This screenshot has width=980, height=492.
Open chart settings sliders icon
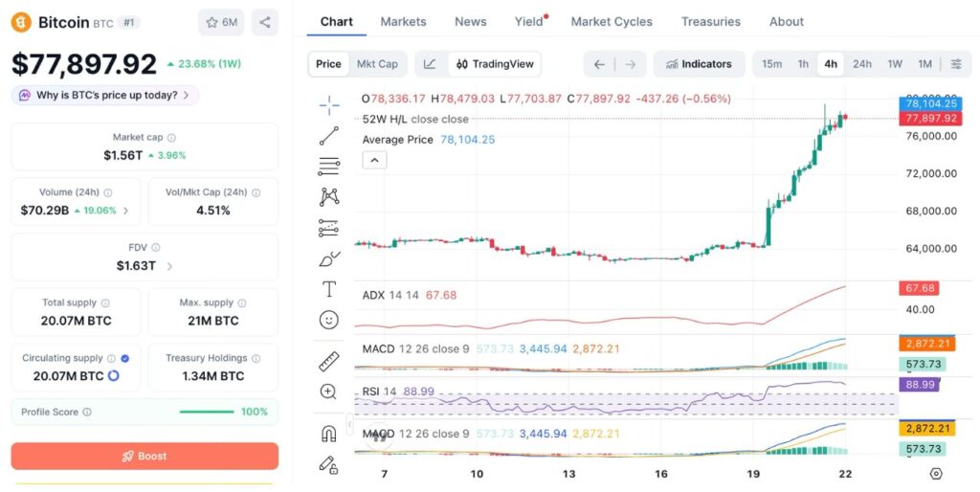(956, 64)
